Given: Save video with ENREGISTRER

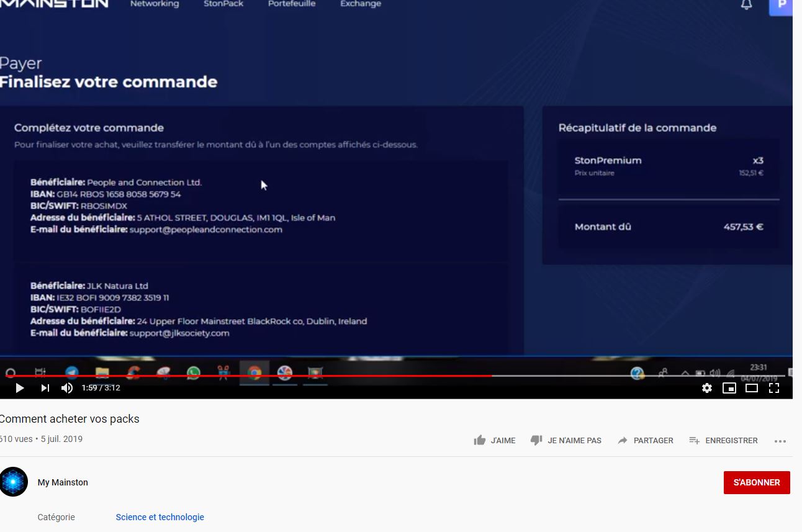Looking at the screenshot, I should click(x=723, y=440).
